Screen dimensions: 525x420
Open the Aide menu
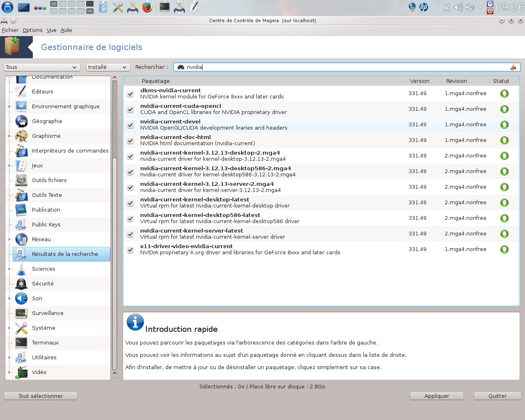coord(66,30)
